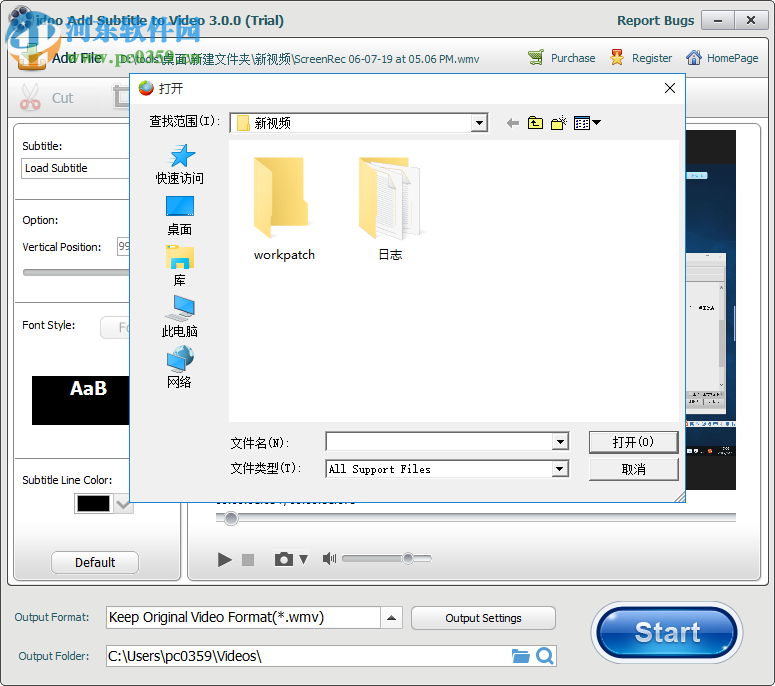The width and height of the screenshot is (775, 686).
Task: Click the vertical position slider
Action: (x=76, y=272)
